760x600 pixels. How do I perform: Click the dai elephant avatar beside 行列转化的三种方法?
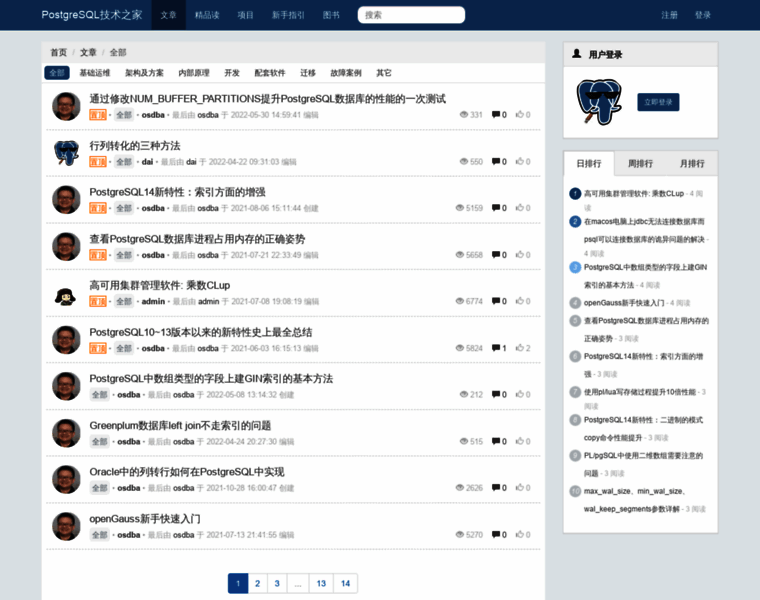pyautogui.click(x=66, y=153)
